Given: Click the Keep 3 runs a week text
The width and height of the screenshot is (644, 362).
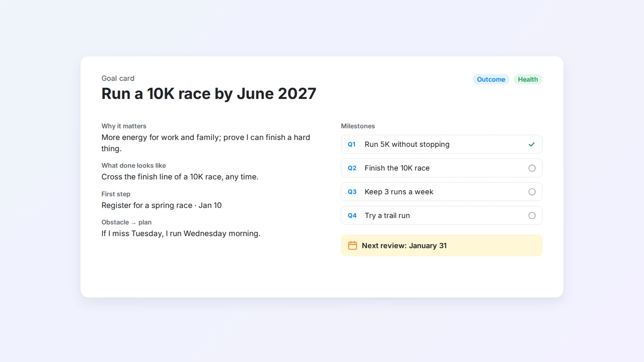Looking at the screenshot, I should pos(399,192).
